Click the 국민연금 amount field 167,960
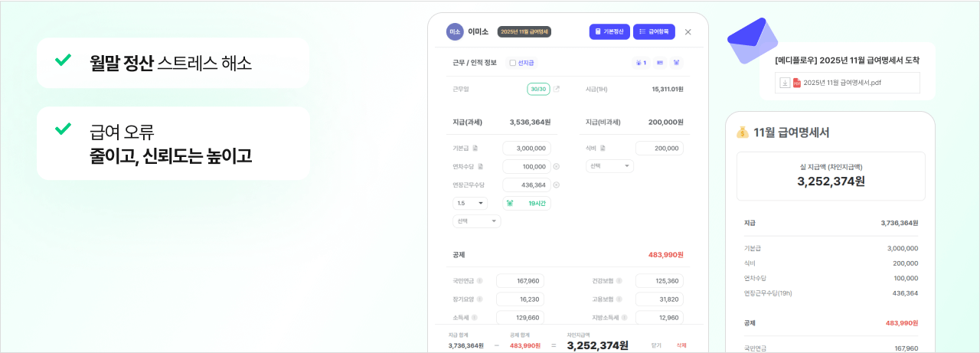The width and height of the screenshot is (980, 353). [x=520, y=280]
